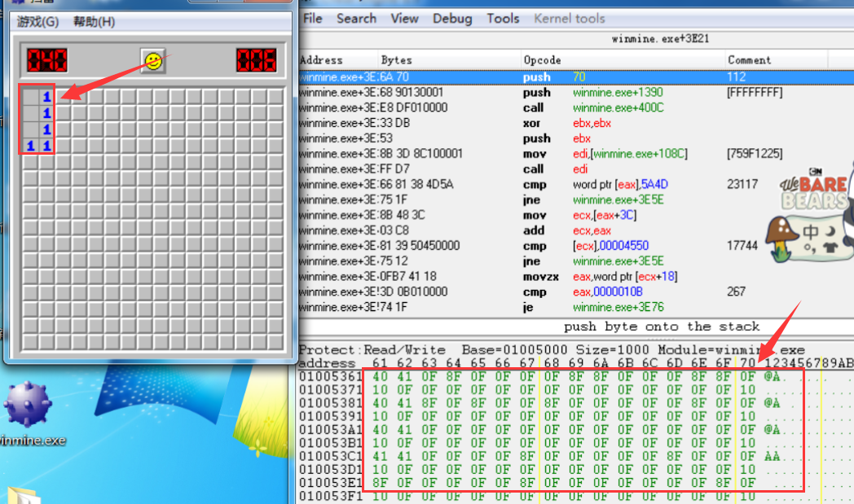Click the bottom-left '1' cell in Minesweeper

pos(30,146)
